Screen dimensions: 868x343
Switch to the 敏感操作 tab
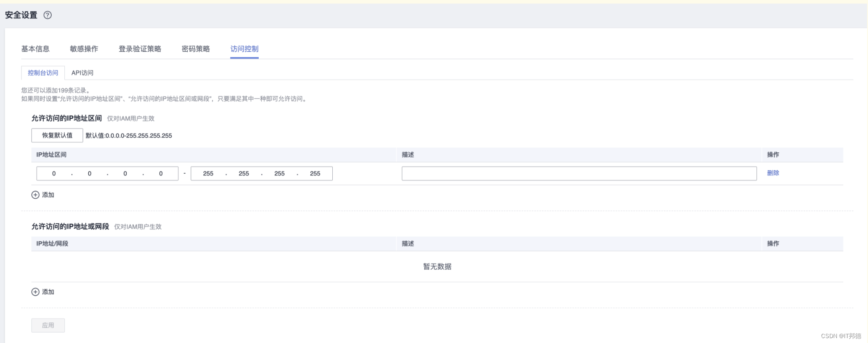(84, 49)
